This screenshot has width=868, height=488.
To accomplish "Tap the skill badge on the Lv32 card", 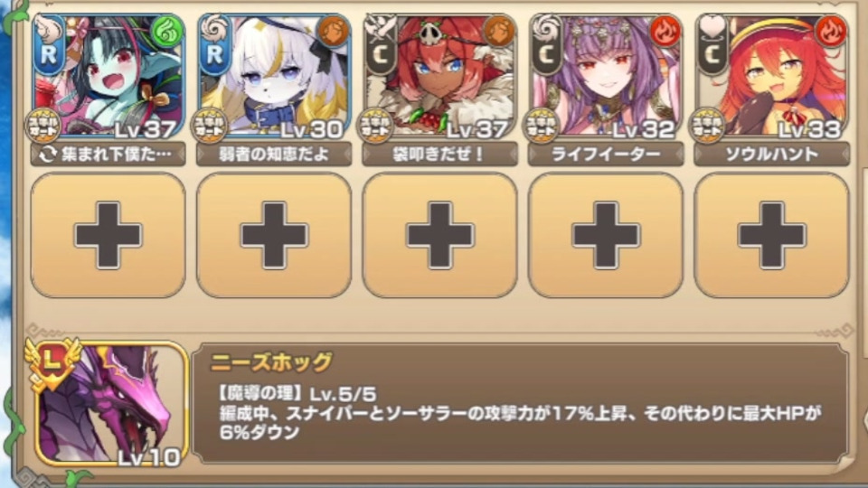I will pyautogui.click(x=541, y=126).
